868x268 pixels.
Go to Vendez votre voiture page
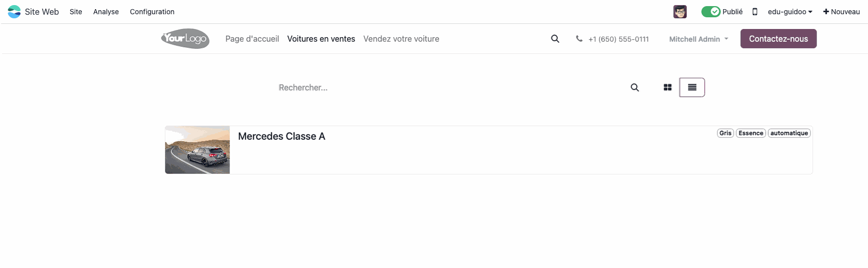(401, 39)
